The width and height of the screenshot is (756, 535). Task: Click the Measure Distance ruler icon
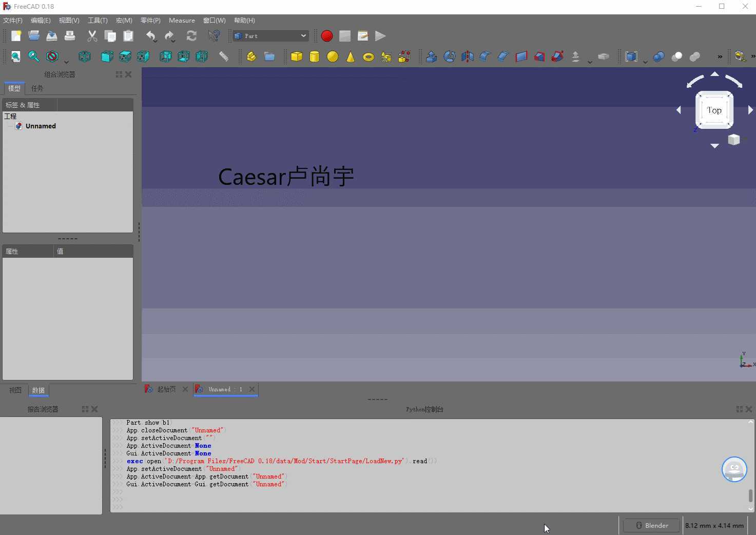(x=224, y=56)
